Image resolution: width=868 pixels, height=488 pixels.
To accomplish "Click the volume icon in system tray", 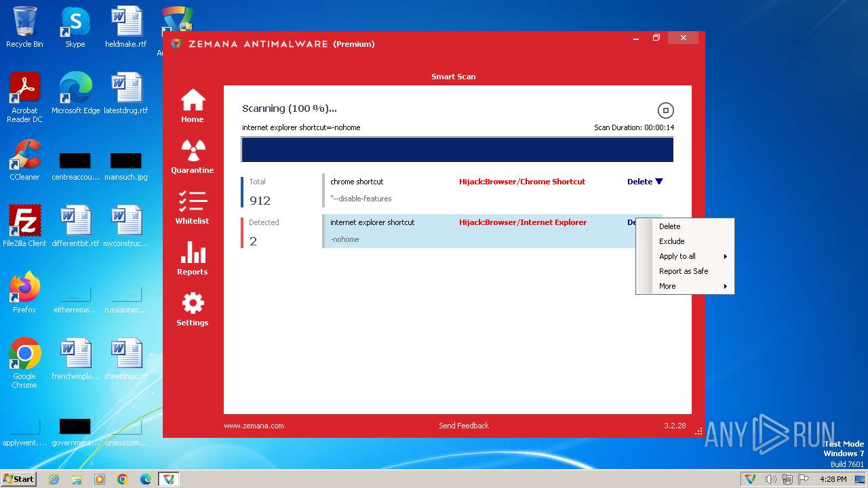I will [x=770, y=479].
